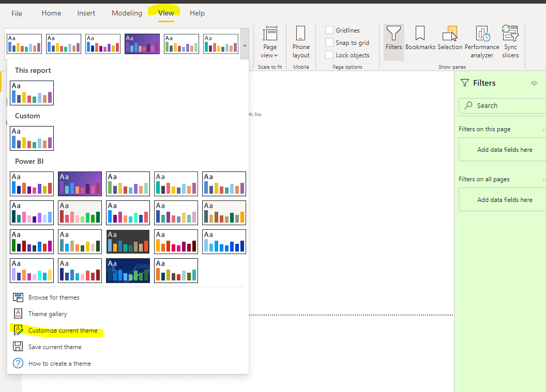Collapse the themes gallery with the up chevron
Viewport: 546px width, 392px height.
pyautogui.click(x=245, y=45)
